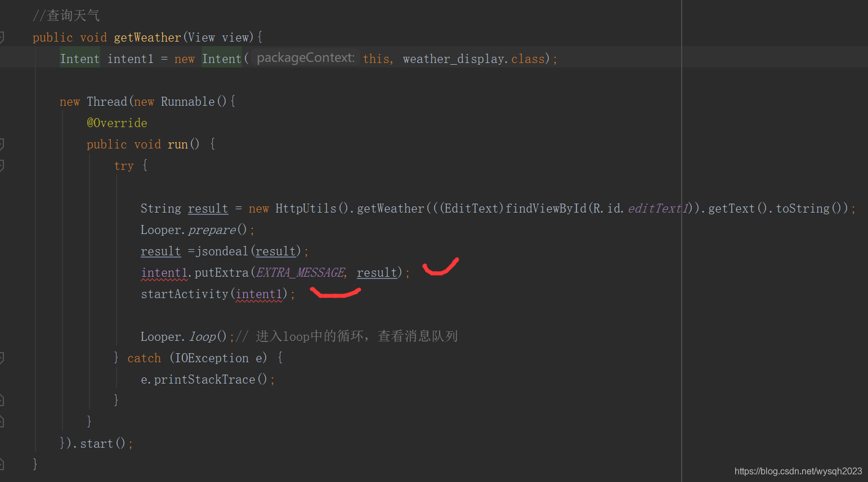Collapse the run() method fold marker

[x=2, y=145]
